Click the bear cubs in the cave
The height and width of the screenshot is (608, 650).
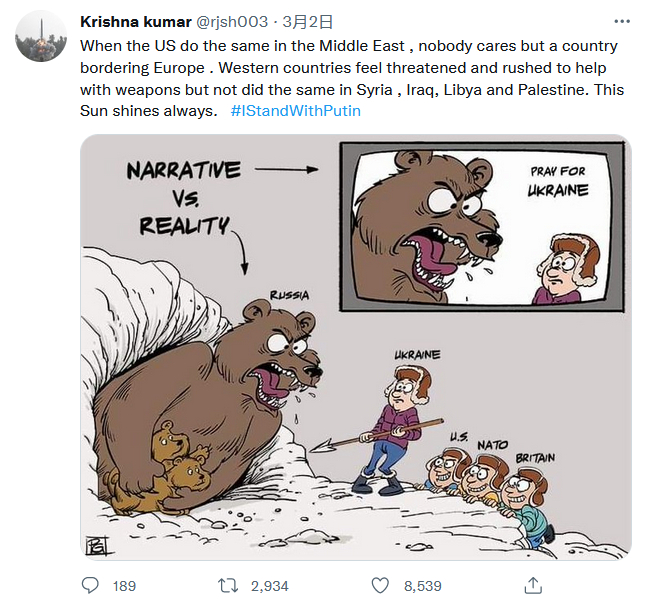click(178, 462)
